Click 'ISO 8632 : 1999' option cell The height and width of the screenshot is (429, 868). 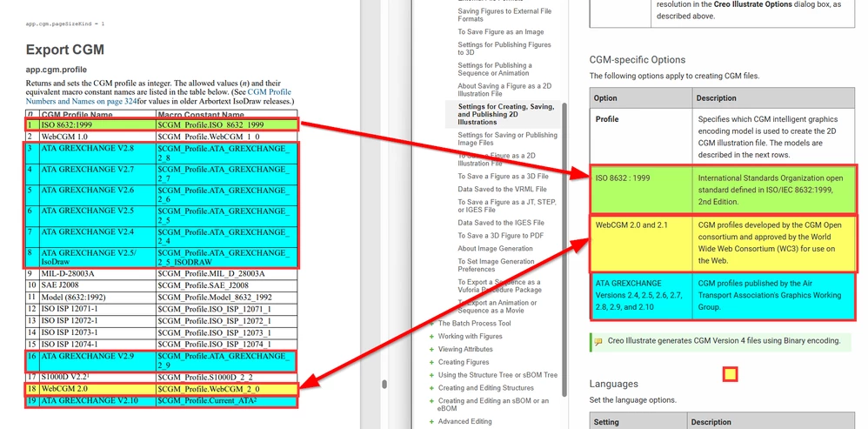pos(641,190)
